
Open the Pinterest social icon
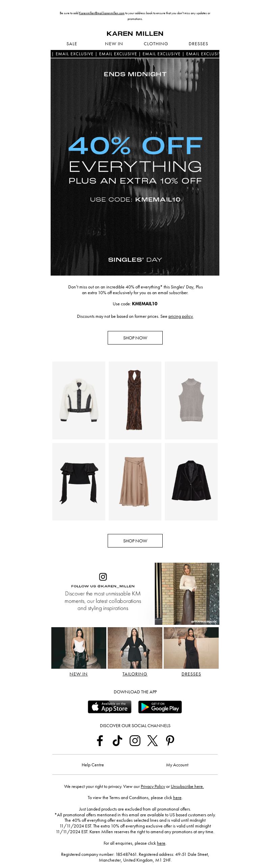[x=170, y=741]
